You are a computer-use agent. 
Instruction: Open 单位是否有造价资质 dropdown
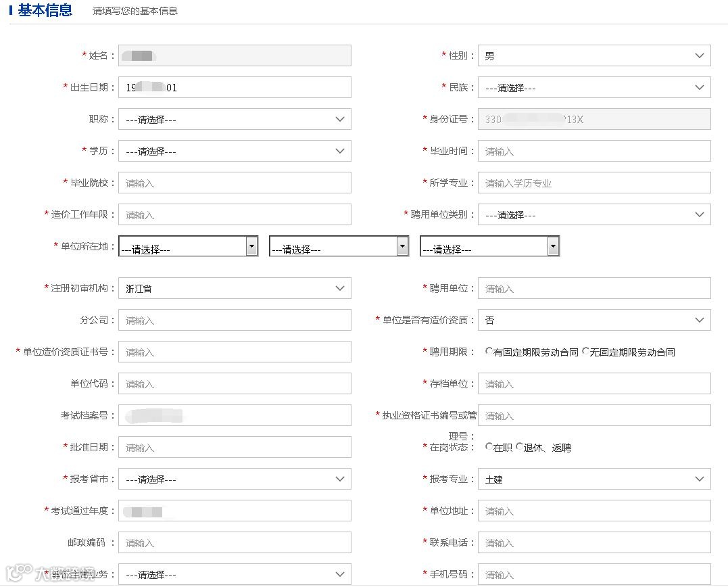[594, 320]
